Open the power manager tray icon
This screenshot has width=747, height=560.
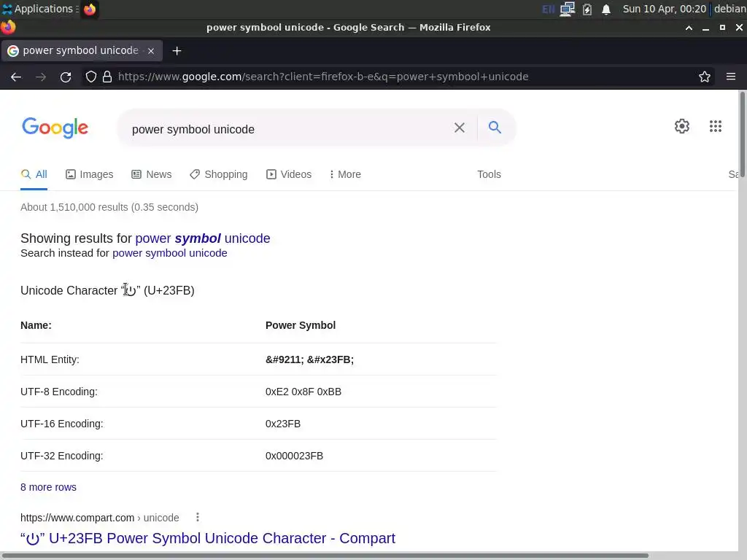587,9
